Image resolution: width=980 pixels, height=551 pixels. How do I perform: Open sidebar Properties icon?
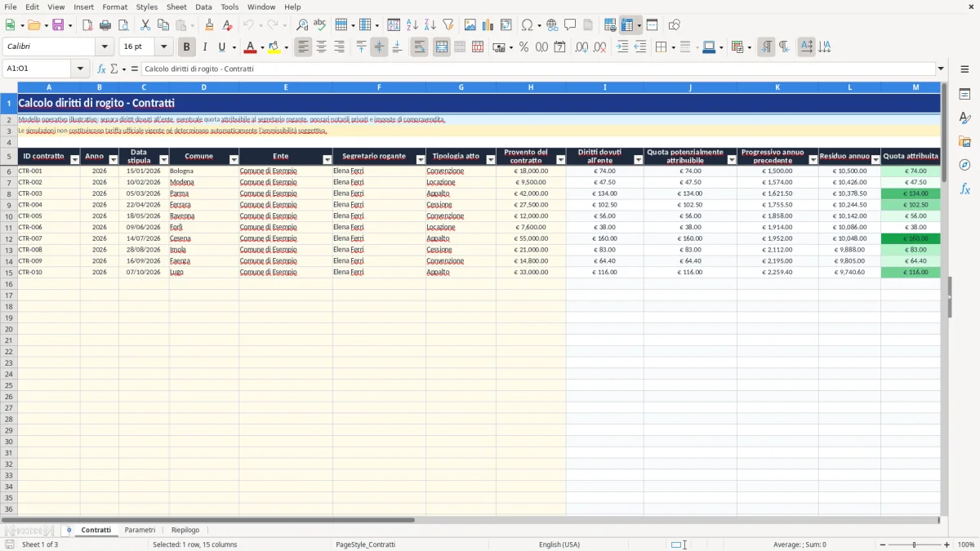[x=964, y=94]
